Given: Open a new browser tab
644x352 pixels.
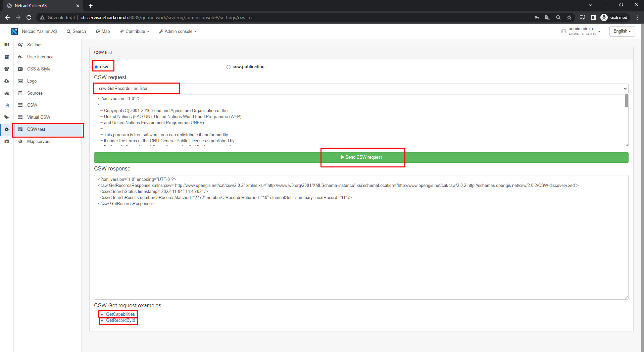Looking at the screenshot, I should coord(91,6).
